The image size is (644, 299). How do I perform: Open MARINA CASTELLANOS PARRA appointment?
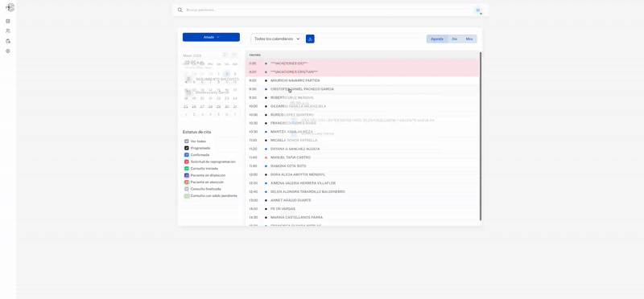tap(362, 217)
